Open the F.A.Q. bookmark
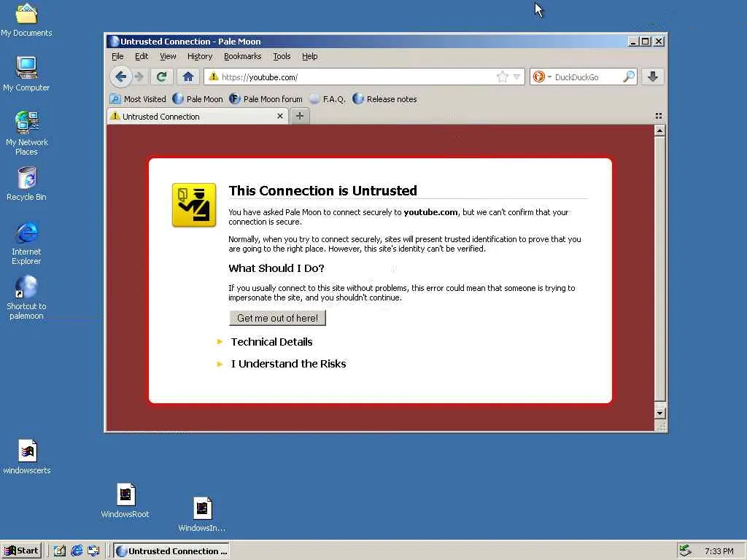 [x=328, y=99]
